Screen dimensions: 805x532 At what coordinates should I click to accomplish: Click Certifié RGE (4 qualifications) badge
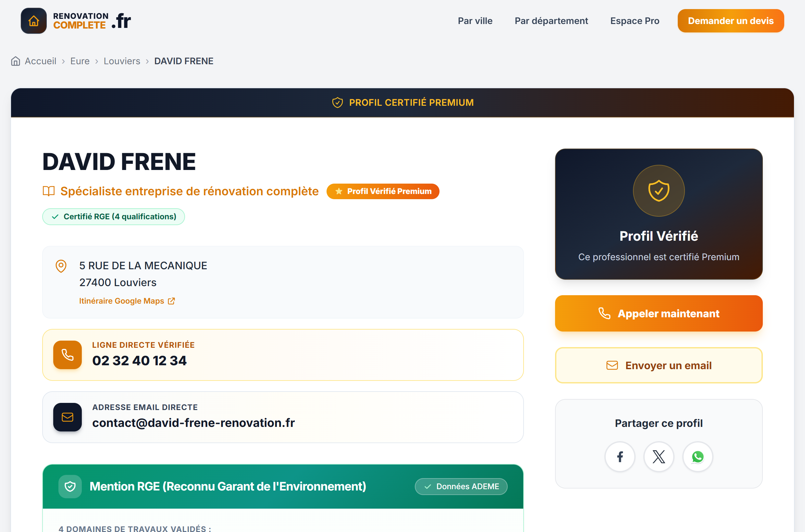[x=113, y=217]
